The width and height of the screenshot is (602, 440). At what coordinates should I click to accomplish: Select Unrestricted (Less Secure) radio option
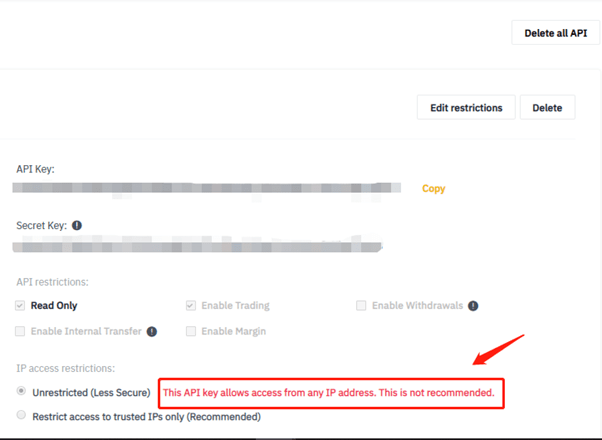pyautogui.click(x=21, y=391)
